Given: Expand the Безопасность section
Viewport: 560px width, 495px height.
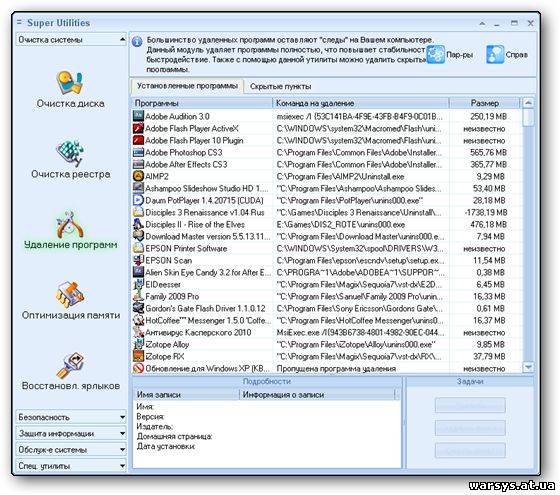Looking at the screenshot, I should click(71, 417).
